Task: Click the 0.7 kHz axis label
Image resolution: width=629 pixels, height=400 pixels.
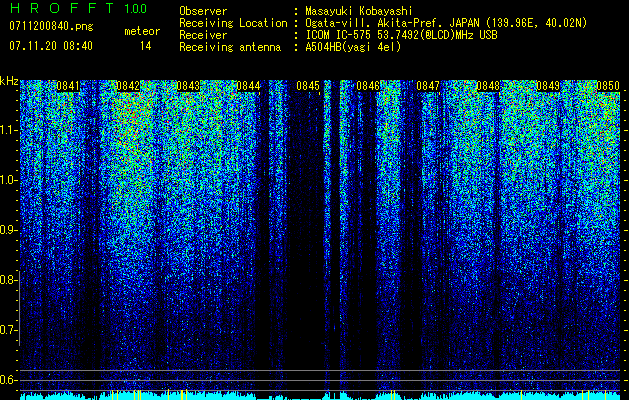Action: click(8, 330)
